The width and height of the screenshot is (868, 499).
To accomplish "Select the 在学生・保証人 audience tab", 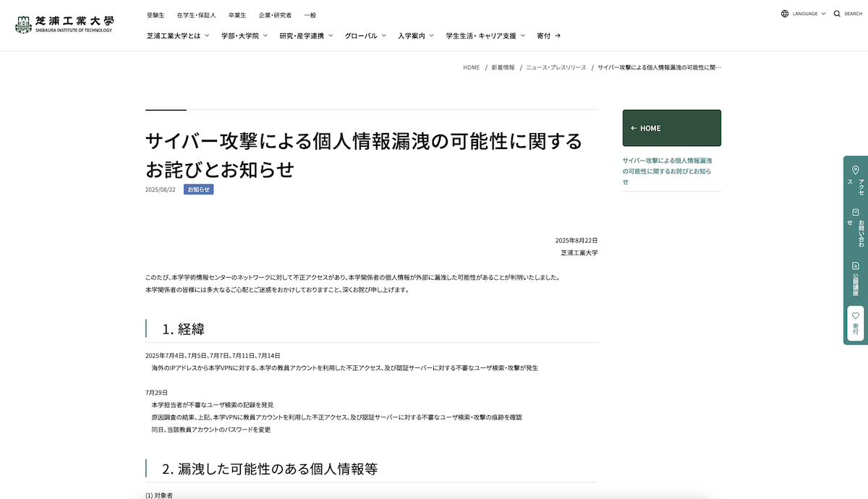I will pyautogui.click(x=196, y=14).
